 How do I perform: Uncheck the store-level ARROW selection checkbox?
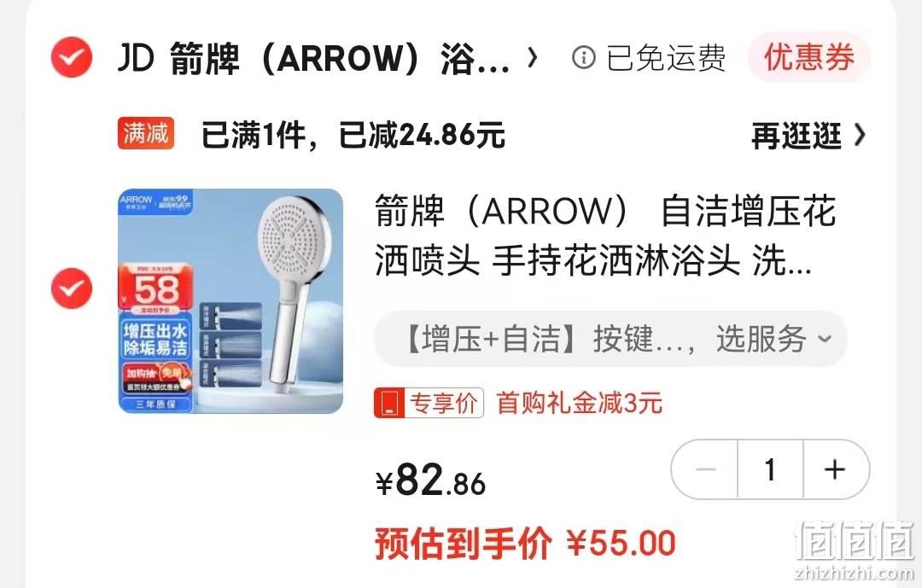(72, 57)
